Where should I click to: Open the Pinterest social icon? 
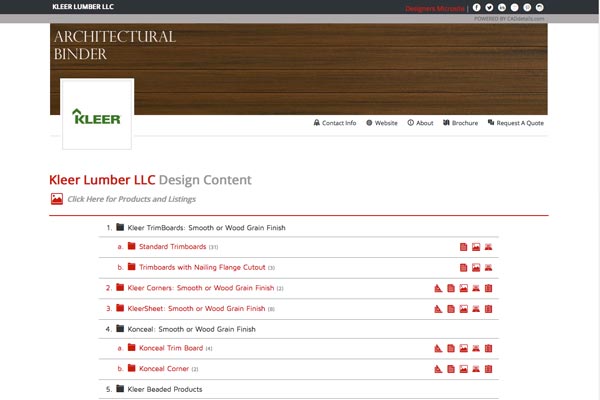527,7
